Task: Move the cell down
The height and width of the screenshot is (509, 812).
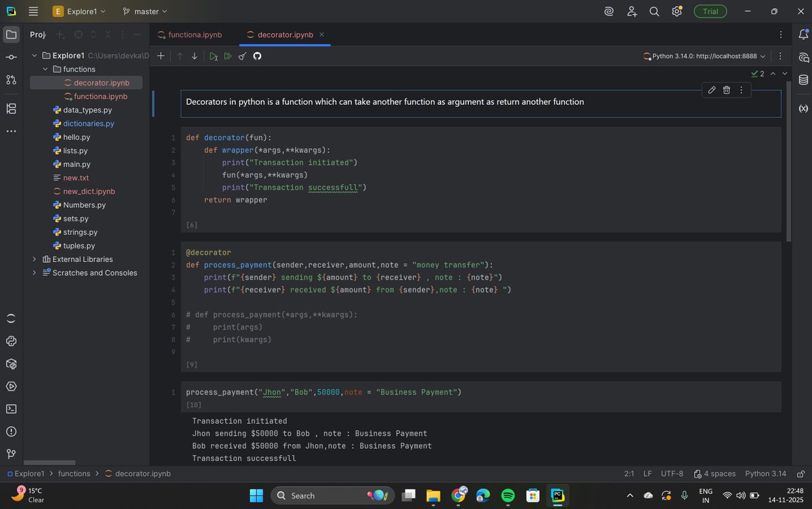Action: [195, 56]
